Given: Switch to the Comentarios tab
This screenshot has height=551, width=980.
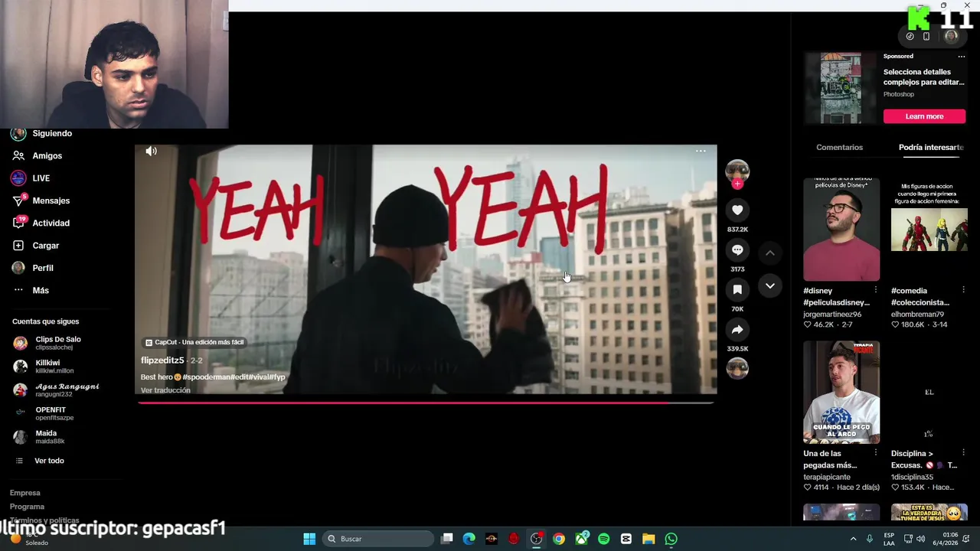Looking at the screenshot, I should [839, 147].
